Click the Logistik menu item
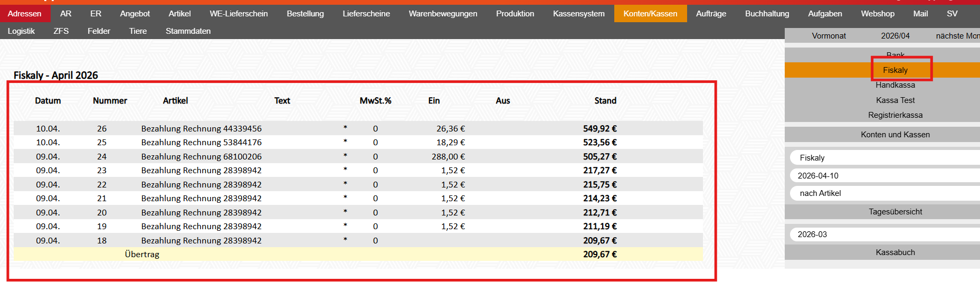980x282 pixels. (21, 31)
